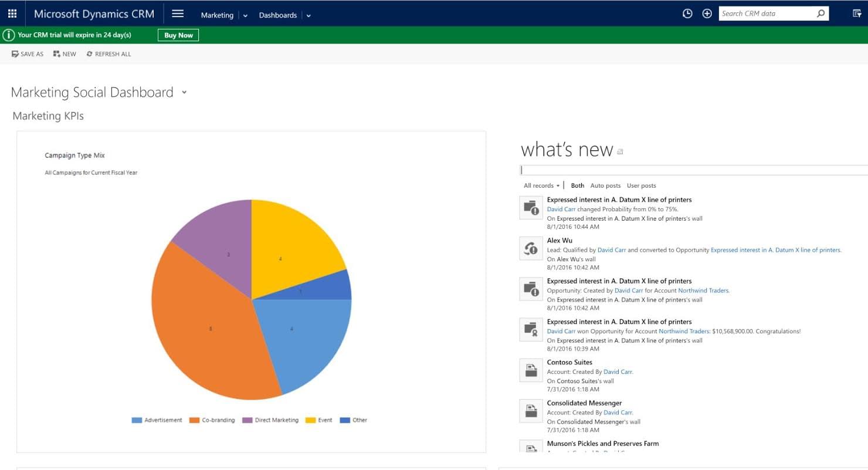
Task: Click the account icon beside Consolidated Messenger
Action: coord(531,411)
